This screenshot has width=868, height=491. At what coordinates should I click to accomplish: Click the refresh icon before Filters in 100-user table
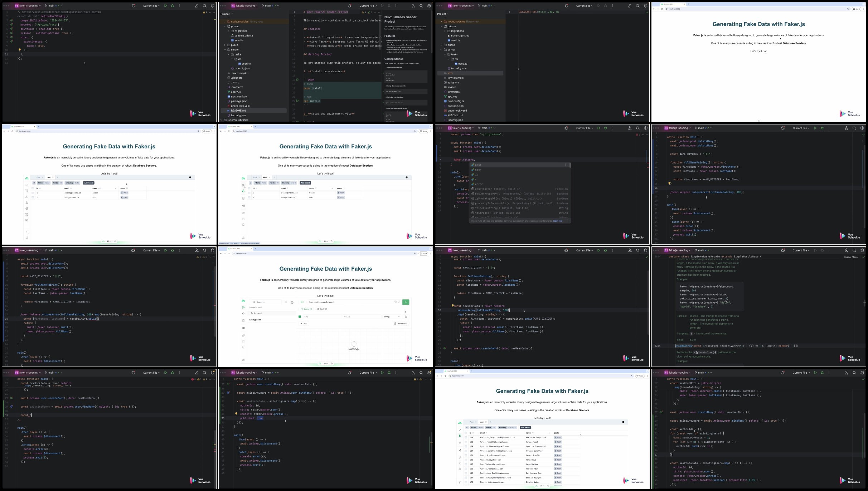point(467,427)
